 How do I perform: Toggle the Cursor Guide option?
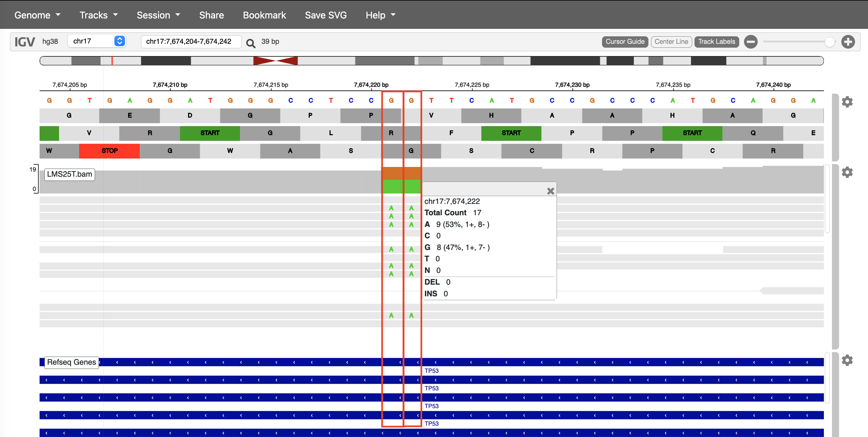[x=625, y=42]
